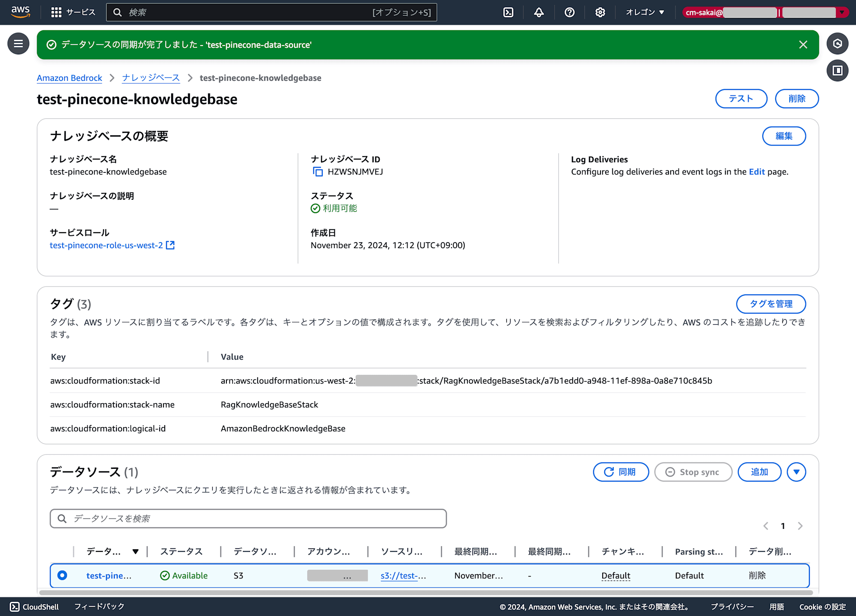The width and height of the screenshot is (856, 616).
Task: Click the Stop sync button
Action: click(693, 472)
